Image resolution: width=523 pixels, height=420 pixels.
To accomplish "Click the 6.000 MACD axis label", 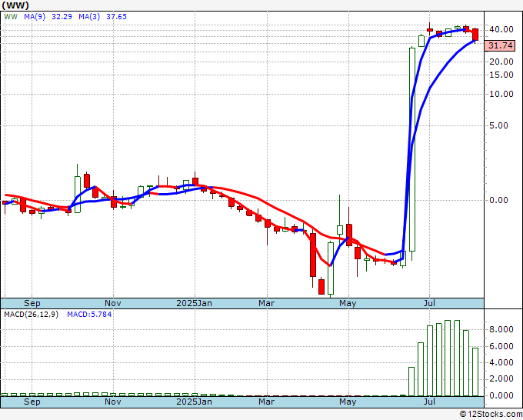I will tap(501, 346).
